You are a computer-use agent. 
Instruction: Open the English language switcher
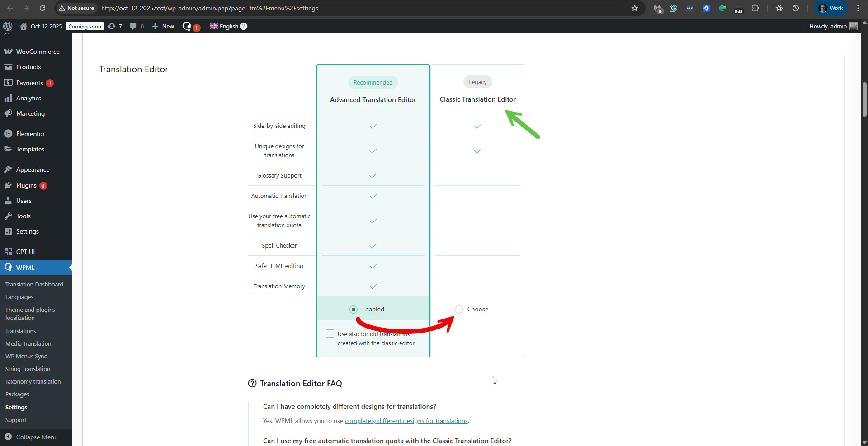pyautogui.click(x=224, y=26)
